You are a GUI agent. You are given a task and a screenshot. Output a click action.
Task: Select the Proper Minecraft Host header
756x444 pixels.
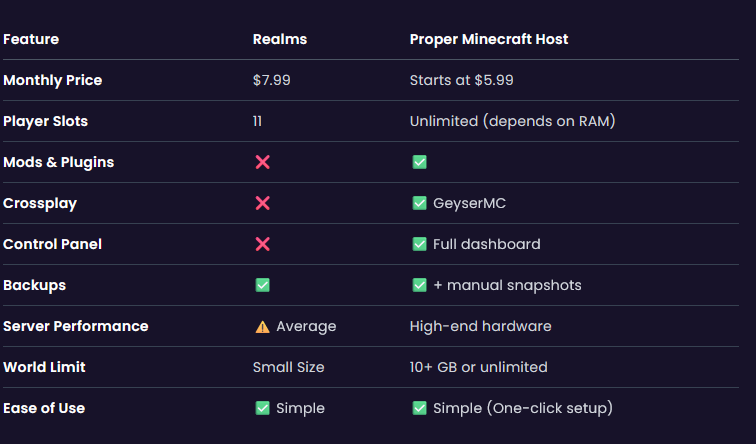pos(489,40)
